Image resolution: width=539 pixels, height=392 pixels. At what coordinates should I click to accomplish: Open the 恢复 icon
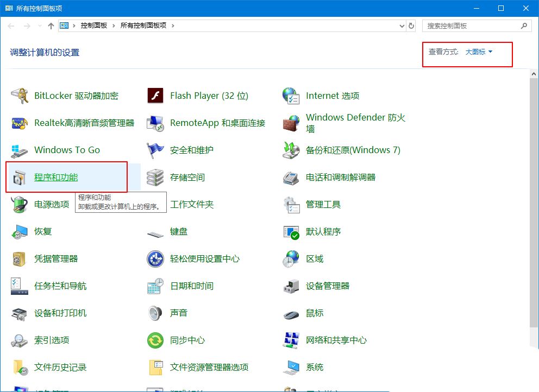19,231
